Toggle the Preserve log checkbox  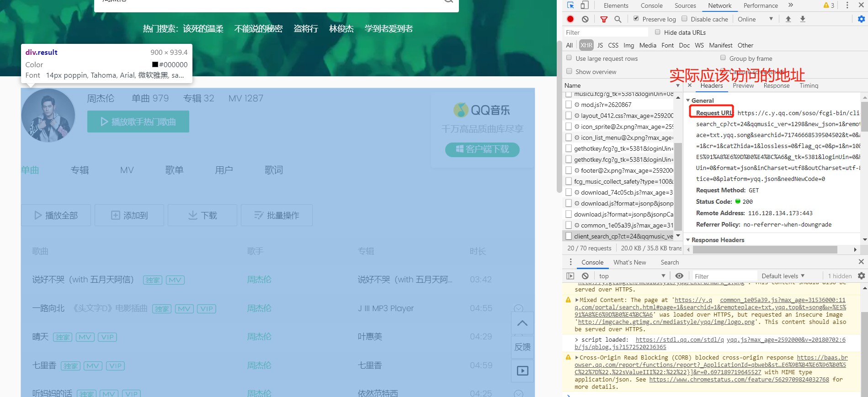[x=636, y=19]
